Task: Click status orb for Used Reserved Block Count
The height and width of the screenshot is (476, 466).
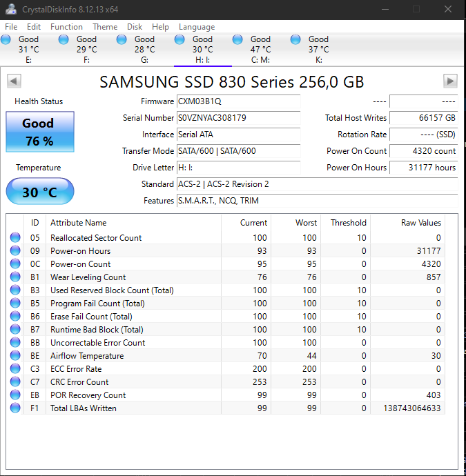Action: [x=15, y=290]
